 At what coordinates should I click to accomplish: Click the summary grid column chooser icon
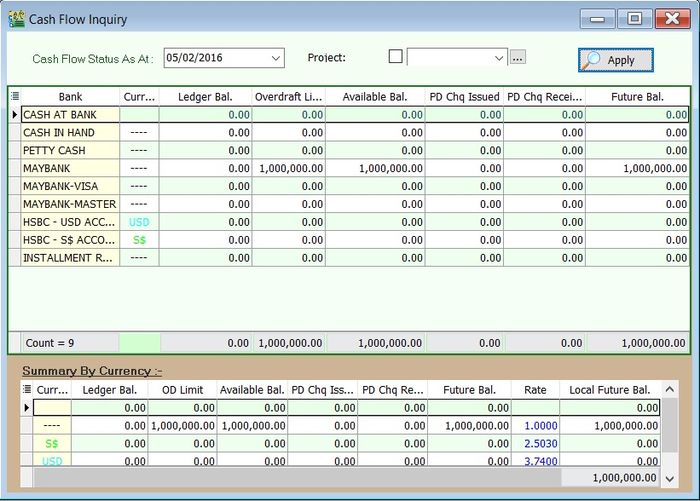26,390
